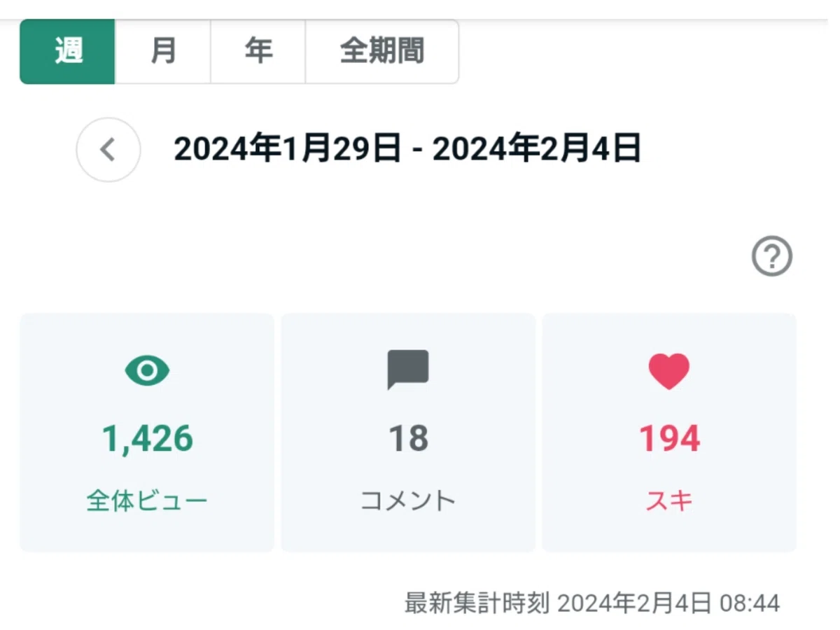Click the 最新集計時刻 timestamp text
This screenshot has width=840, height=630.
[x=592, y=603]
